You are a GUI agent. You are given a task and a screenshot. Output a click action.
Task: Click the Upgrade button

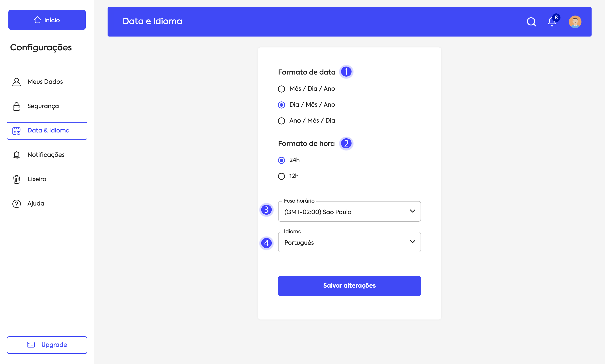click(47, 345)
